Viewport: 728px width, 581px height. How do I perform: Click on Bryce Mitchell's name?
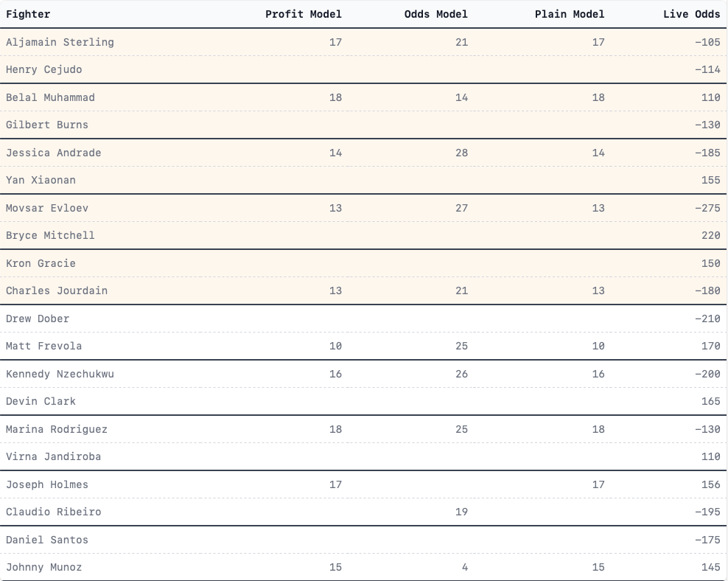pos(50,235)
